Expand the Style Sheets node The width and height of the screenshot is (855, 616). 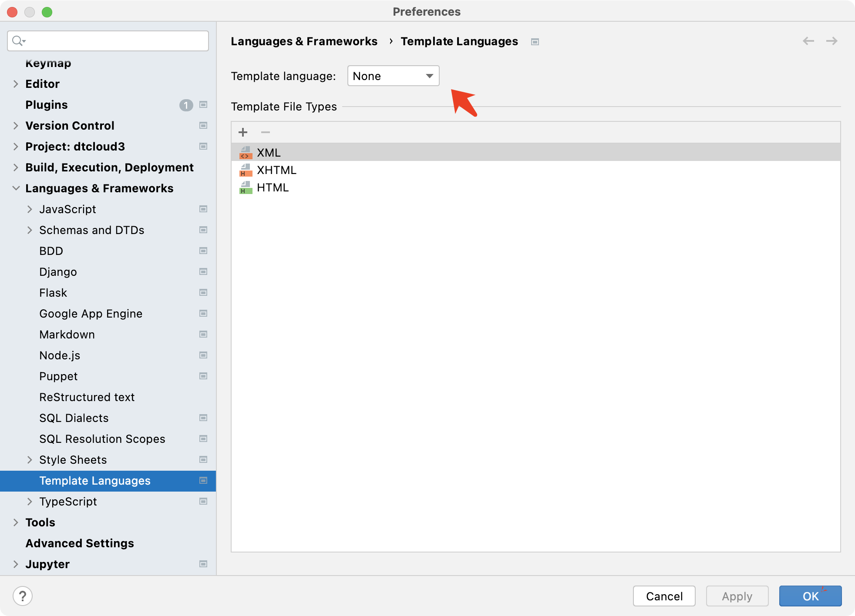(x=30, y=460)
